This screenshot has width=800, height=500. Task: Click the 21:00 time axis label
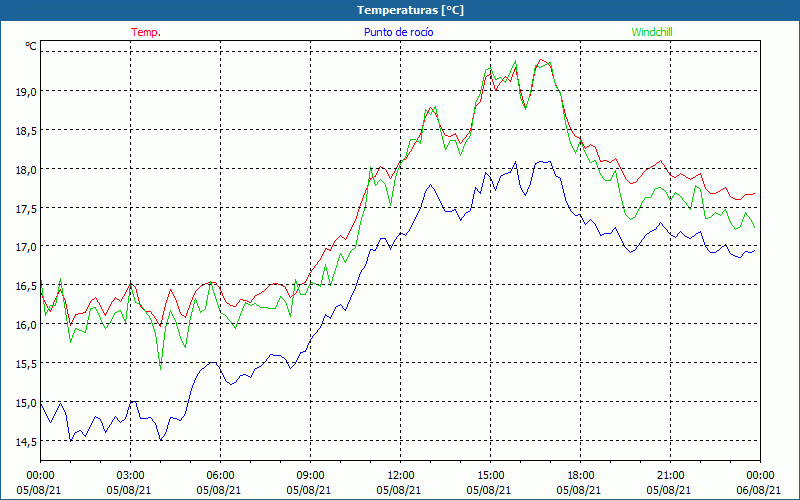coord(670,476)
